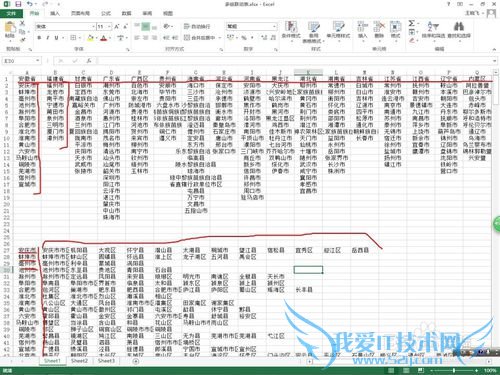500x375 pixels.
Task: Expand the Name Box dropdown arrow
Action: coord(38,61)
